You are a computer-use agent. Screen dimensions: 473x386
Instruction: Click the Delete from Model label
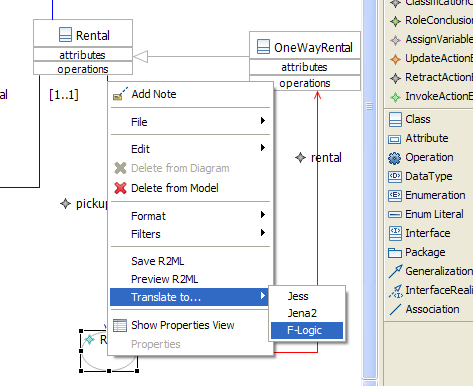point(175,188)
